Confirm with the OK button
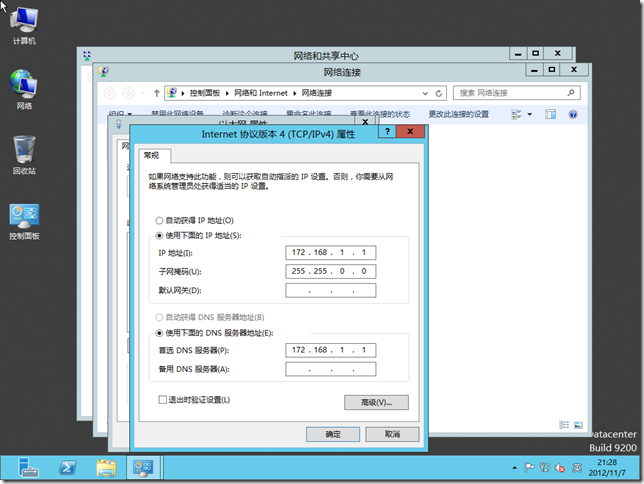The height and width of the screenshot is (484, 644). point(333,434)
